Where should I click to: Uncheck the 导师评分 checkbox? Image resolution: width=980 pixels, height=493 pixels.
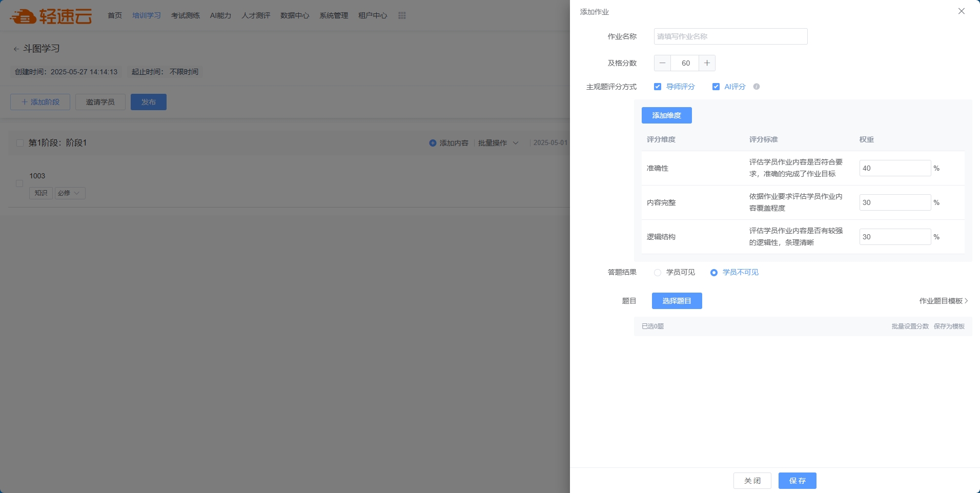[x=658, y=87]
